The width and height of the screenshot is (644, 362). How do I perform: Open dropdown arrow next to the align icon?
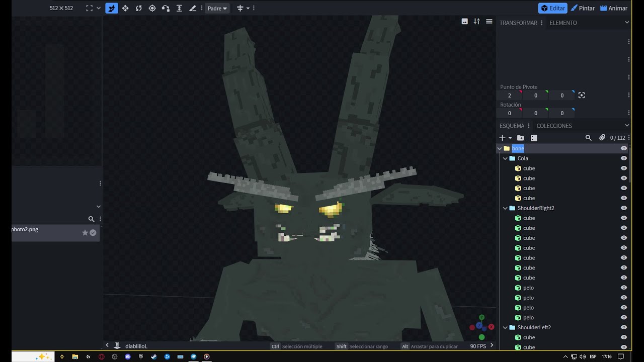click(248, 8)
